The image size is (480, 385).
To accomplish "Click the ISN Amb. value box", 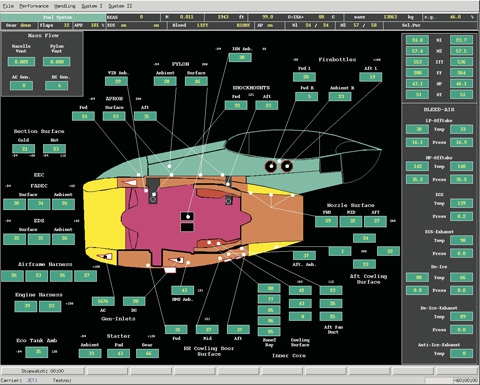I will point(240,57).
